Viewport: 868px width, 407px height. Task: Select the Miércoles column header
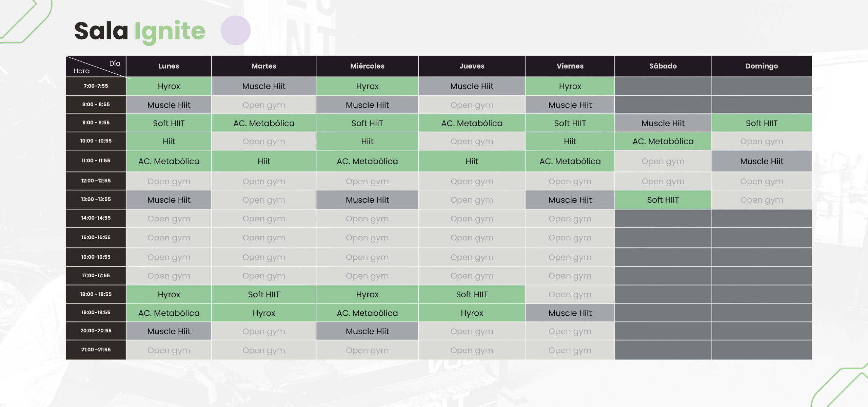coord(367,66)
